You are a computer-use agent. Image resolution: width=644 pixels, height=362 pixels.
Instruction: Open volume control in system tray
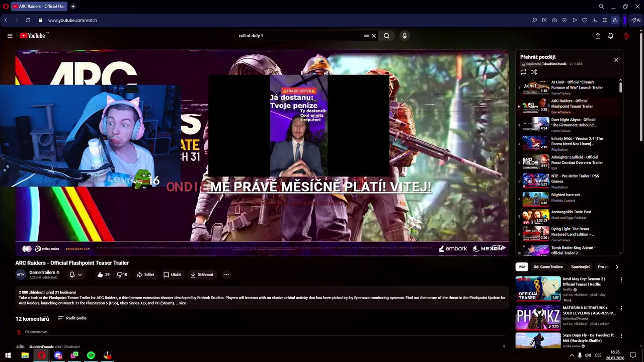pyautogui.click(x=588, y=355)
